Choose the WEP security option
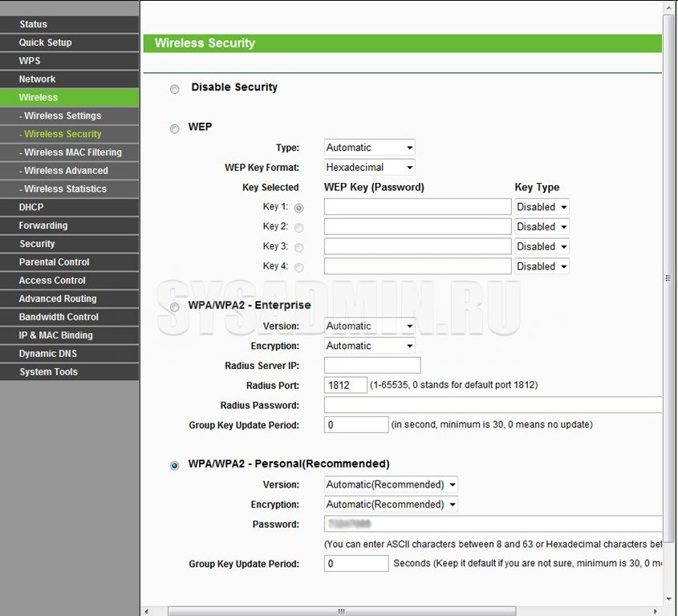The height and width of the screenshot is (616, 678). click(x=175, y=128)
